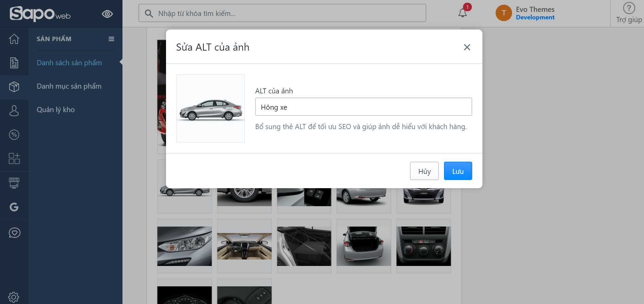Select the folded rear seats thumbnail
The height and width of the screenshot is (304, 644).
[x=304, y=246]
